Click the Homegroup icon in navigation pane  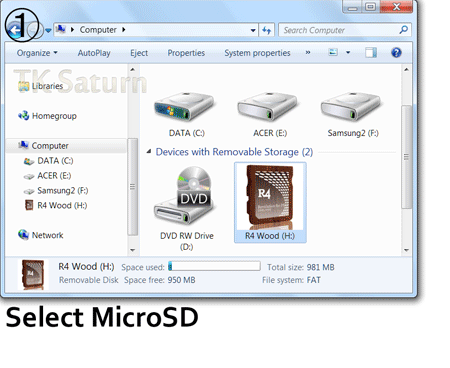point(23,116)
